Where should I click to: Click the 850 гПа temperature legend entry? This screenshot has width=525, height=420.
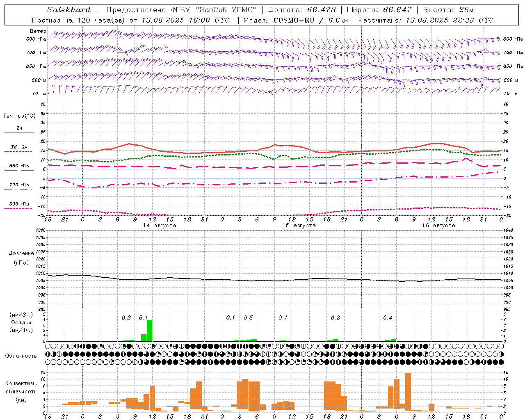click(19, 166)
